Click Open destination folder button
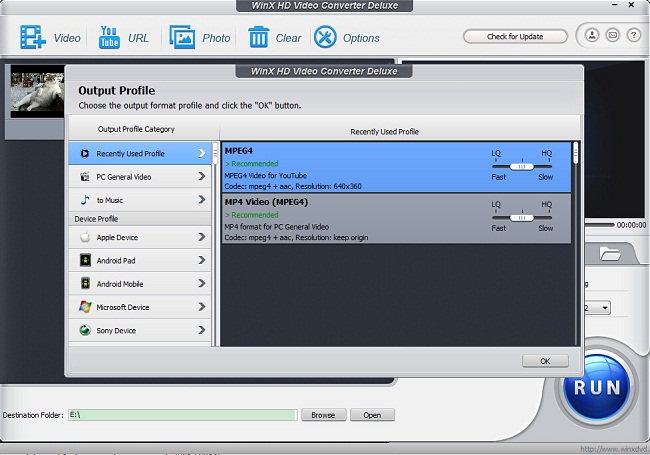The width and height of the screenshot is (650, 455). [x=372, y=415]
